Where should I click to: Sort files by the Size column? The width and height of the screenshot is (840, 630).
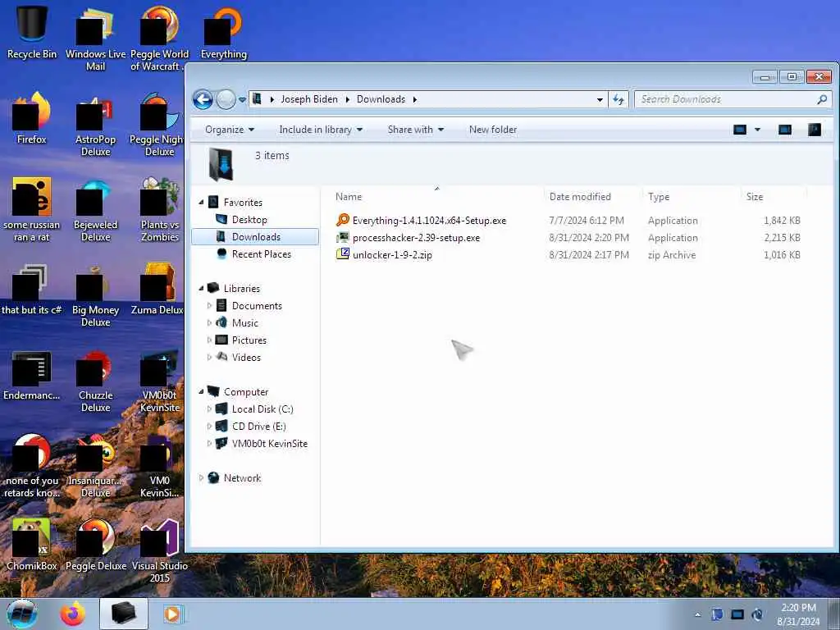point(755,197)
